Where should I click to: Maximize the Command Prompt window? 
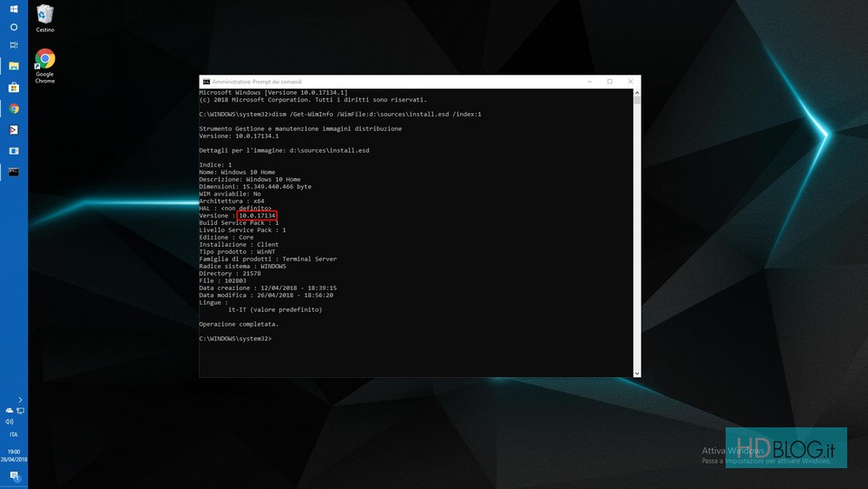(x=609, y=82)
